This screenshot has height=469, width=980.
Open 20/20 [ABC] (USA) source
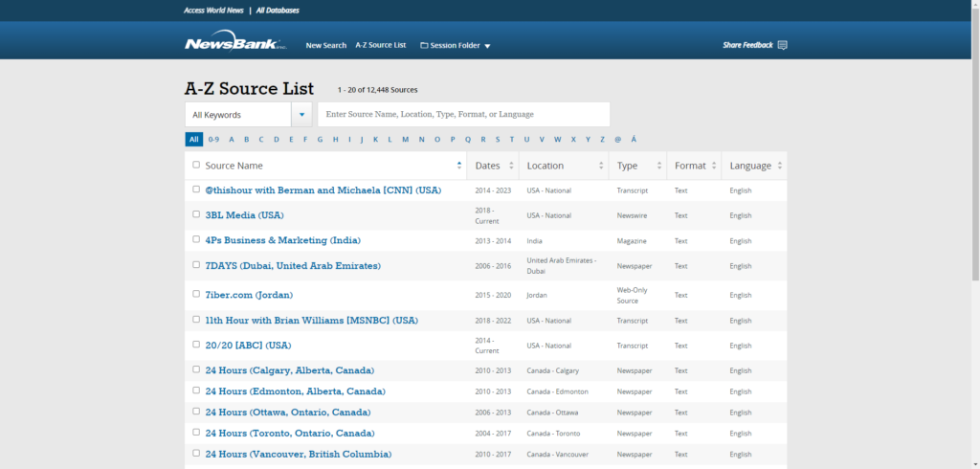pos(248,345)
